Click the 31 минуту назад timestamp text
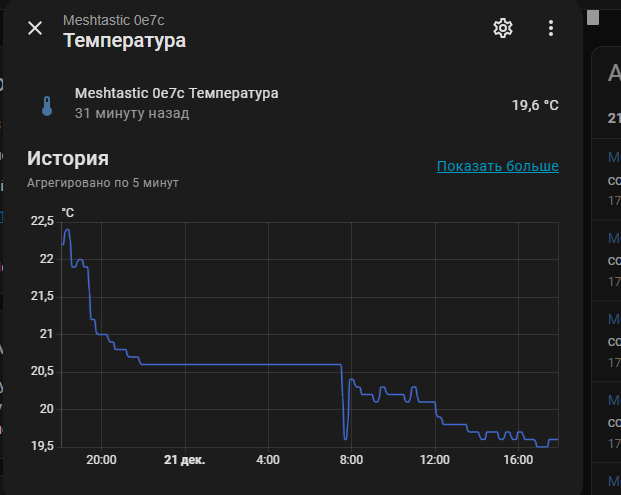Screen dimensions: 621x495 pyautogui.click(x=132, y=113)
